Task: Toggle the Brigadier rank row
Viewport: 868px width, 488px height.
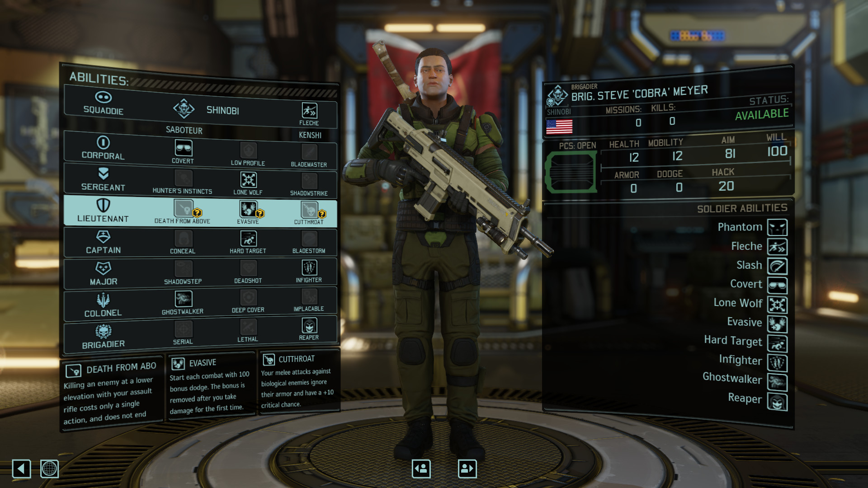Action: [103, 333]
